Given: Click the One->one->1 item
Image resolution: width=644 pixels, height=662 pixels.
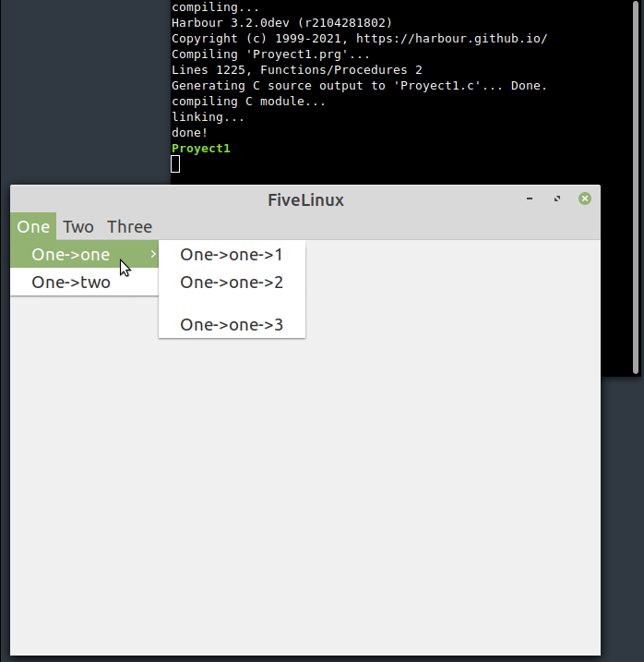Looking at the screenshot, I should pyautogui.click(x=232, y=255).
